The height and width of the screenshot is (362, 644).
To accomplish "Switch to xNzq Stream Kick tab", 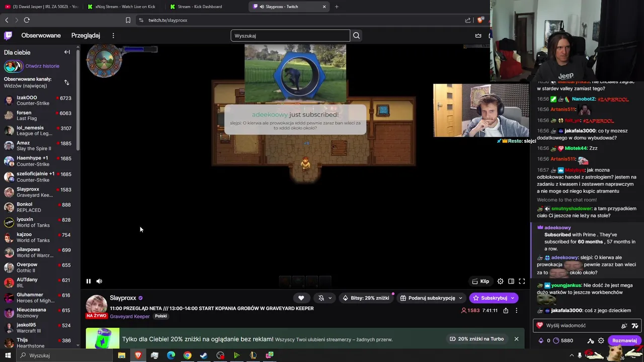I will tap(124, 7).
